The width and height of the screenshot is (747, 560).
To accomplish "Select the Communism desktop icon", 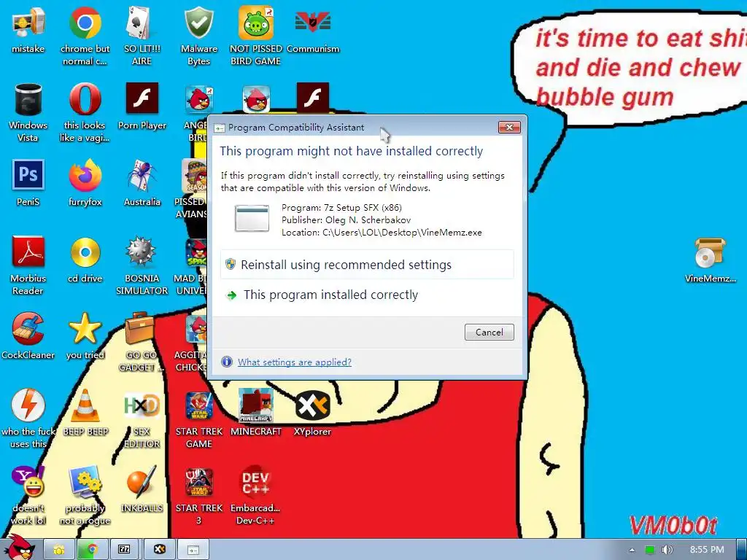I will (x=312, y=29).
